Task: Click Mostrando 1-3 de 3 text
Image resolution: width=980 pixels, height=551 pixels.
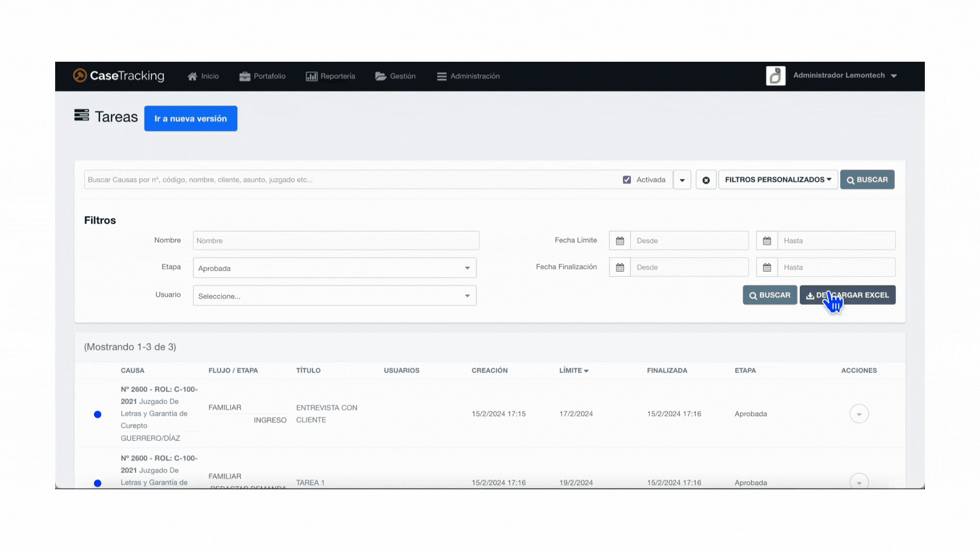Action: 130,347
